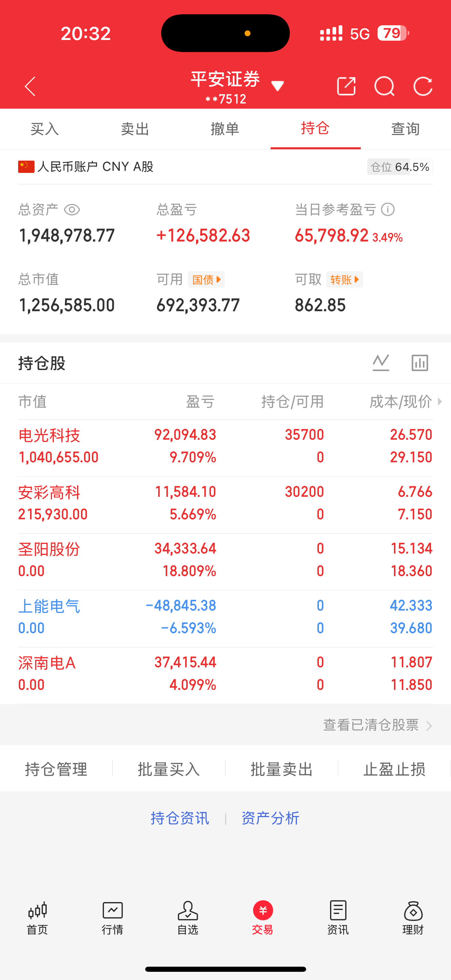Screen dimensions: 451x980
Task: Tap the total profit value +126,582.63
Action: coord(203,235)
